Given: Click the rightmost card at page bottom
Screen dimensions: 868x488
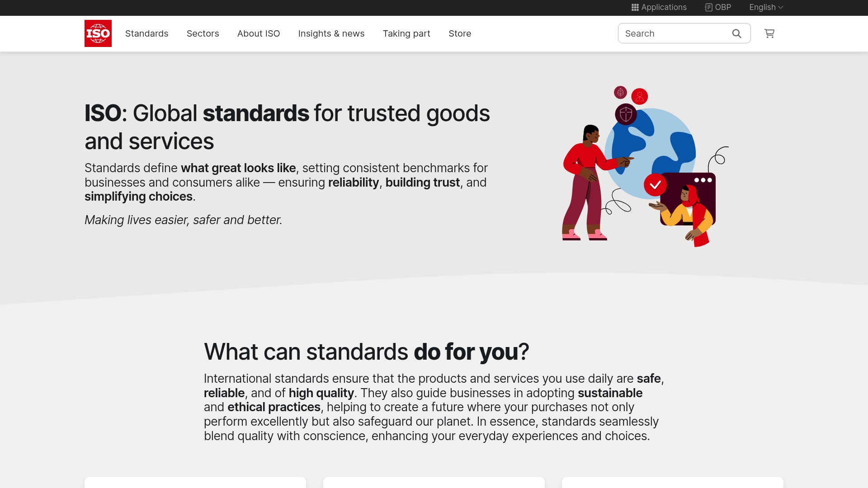Looking at the screenshot, I should tap(672, 484).
